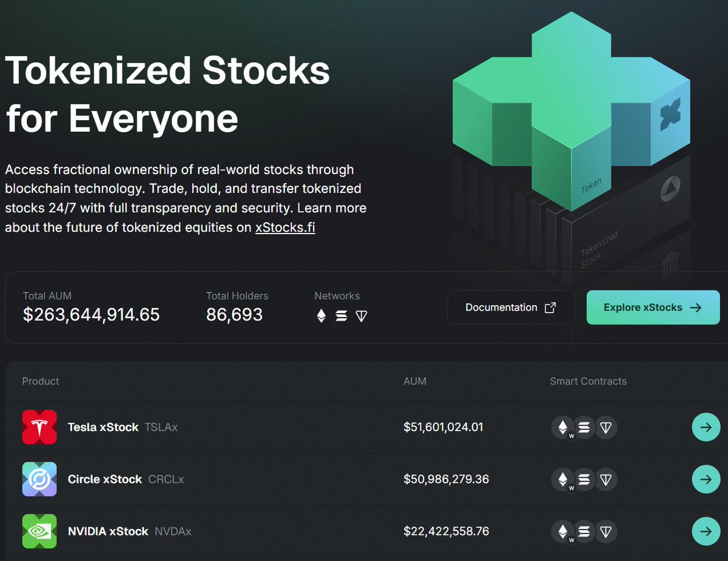Click the NVDAx ticker text
728x561 pixels.
[x=173, y=532]
